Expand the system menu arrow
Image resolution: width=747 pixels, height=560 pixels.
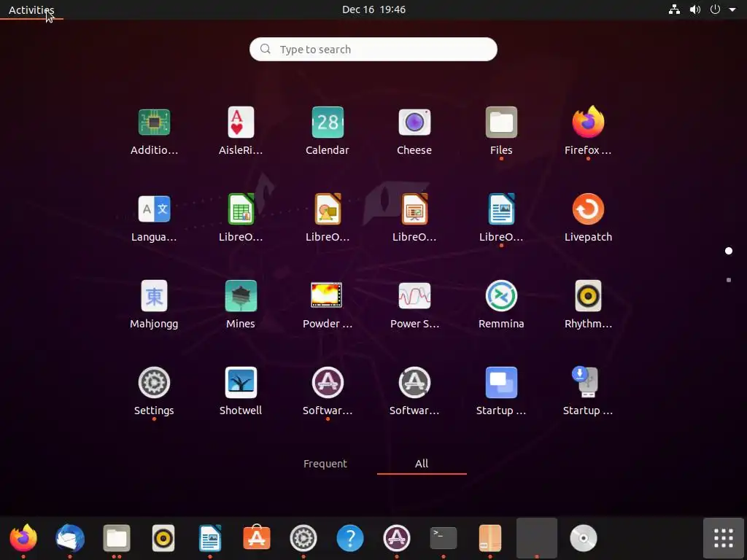[732, 9]
